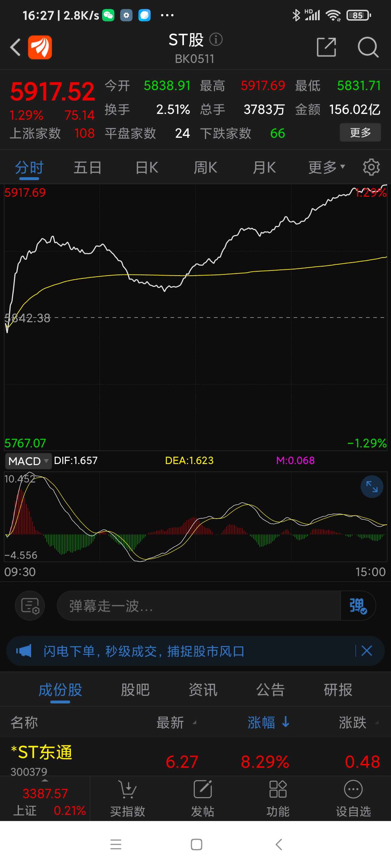Close the 闪电下单 promo banner
Viewport: 391px width, 868px height.
point(367,651)
